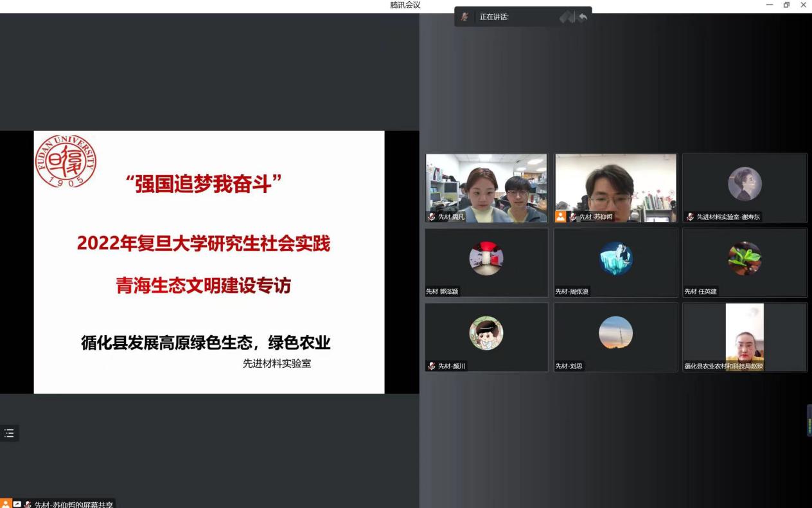This screenshot has width=812, height=508.
Task: Click the screen share icon in bottom-left label
Action: pos(17,504)
